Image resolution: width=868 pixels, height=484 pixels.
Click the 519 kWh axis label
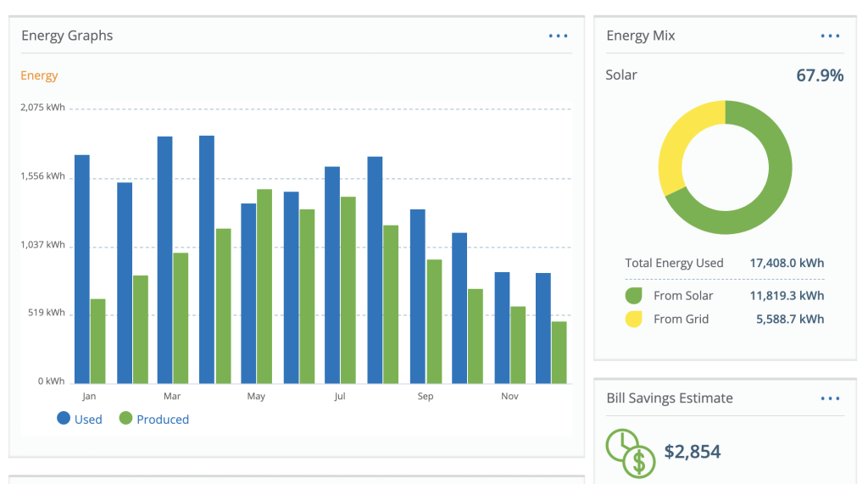[47, 313]
